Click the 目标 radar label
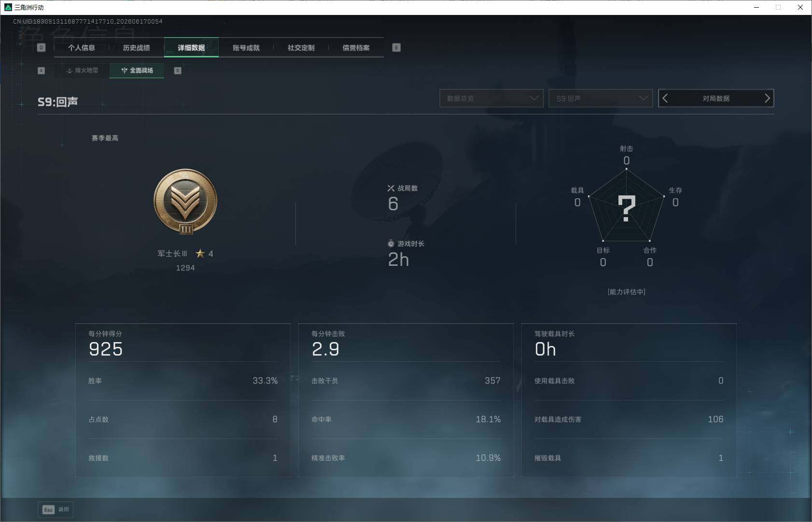Image resolution: width=812 pixels, height=522 pixels. point(603,250)
